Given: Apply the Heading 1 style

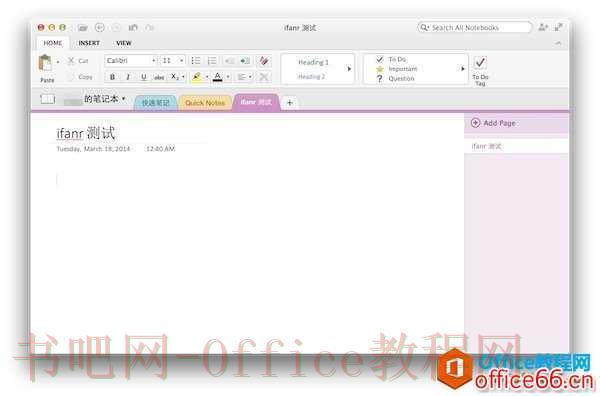Looking at the screenshot, I should 313,62.
